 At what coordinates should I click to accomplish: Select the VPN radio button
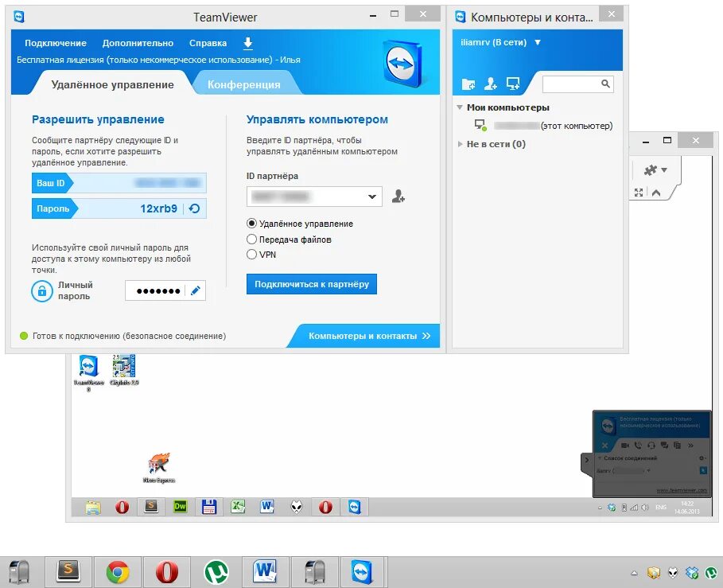click(251, 254)
